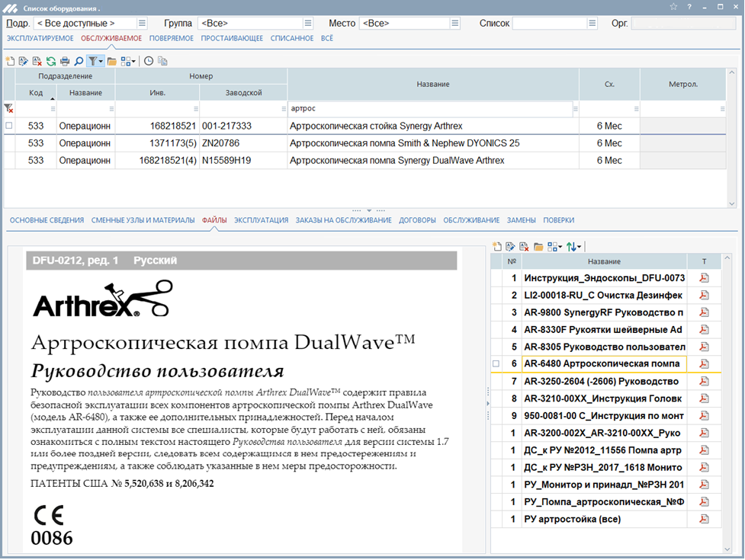Add a new file in files toolbar
Screen dimensions: 745x560
tap(496, 246)
